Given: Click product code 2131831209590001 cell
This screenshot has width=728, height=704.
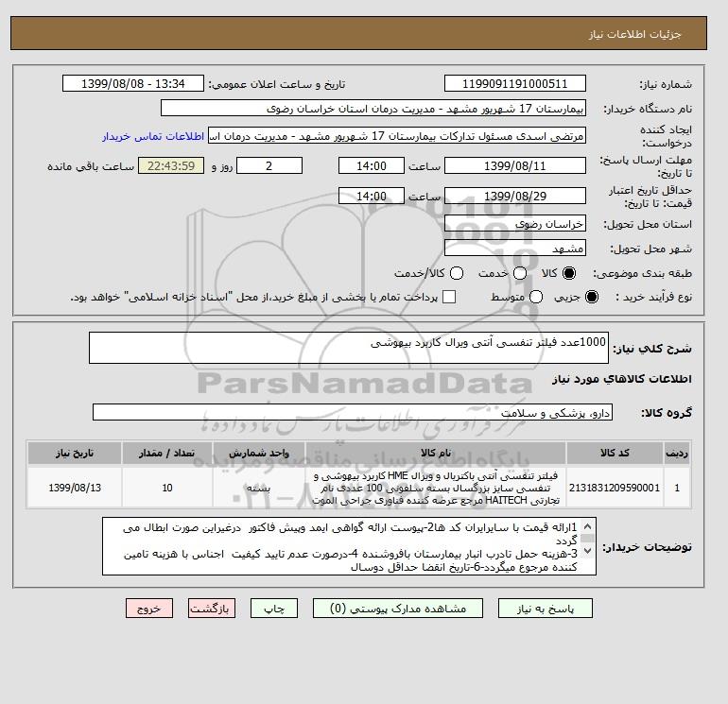Looking at the screenshot, I should click(x=615, y=488).
